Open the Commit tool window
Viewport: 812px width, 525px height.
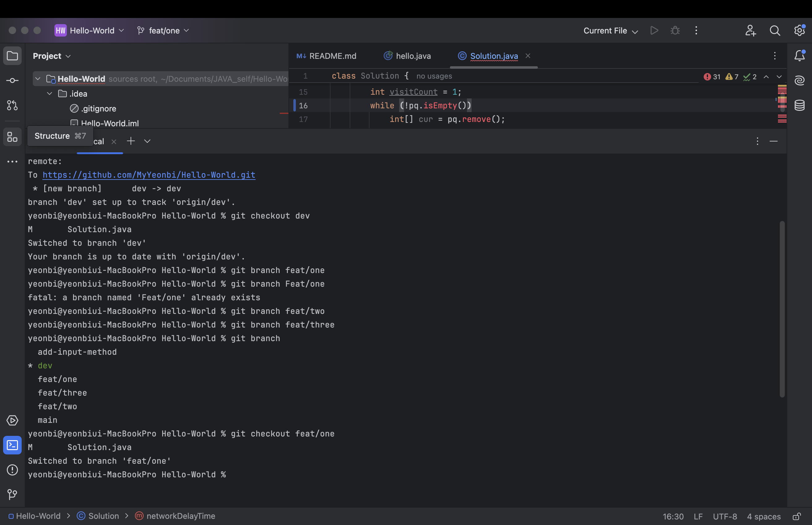(12, 80)
